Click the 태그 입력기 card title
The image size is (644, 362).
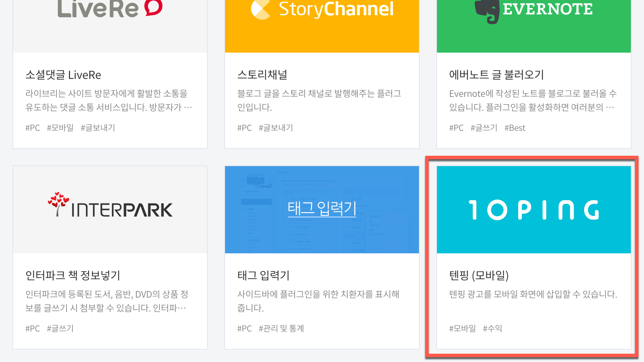pos(263,275)
